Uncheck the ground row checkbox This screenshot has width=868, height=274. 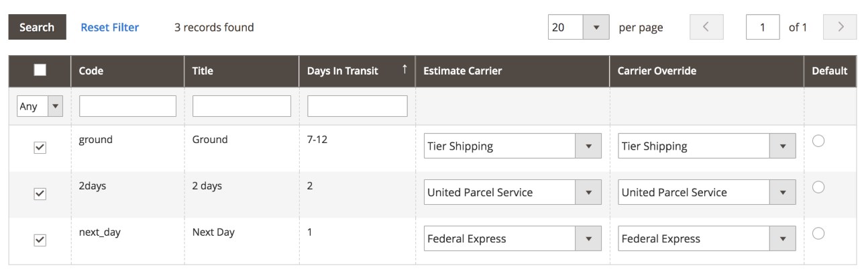tap(40, 148)
